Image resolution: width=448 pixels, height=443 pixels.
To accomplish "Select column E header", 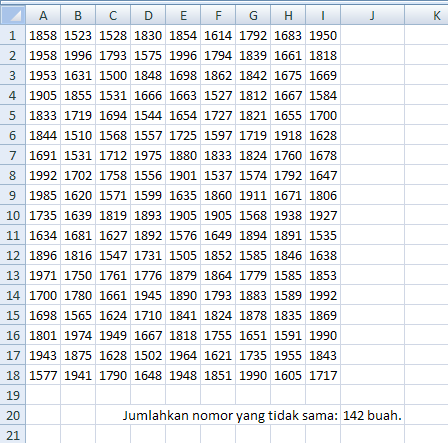I will (183, 15).
